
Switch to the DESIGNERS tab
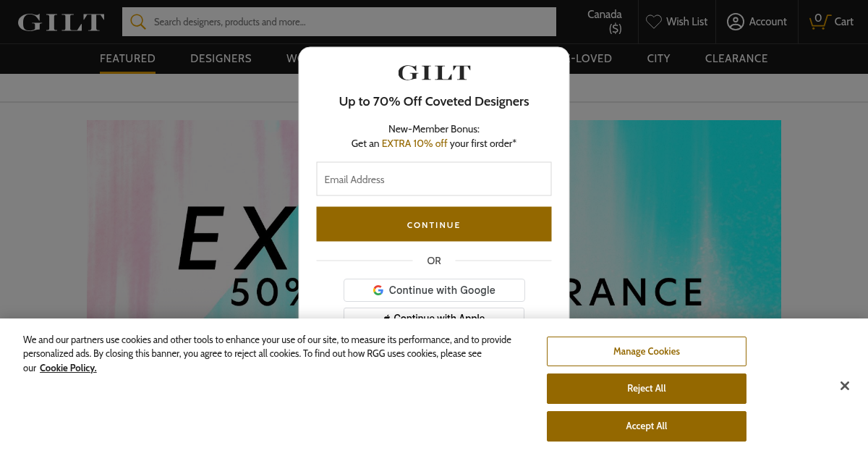pyautogui.click(x=221, y=58)
